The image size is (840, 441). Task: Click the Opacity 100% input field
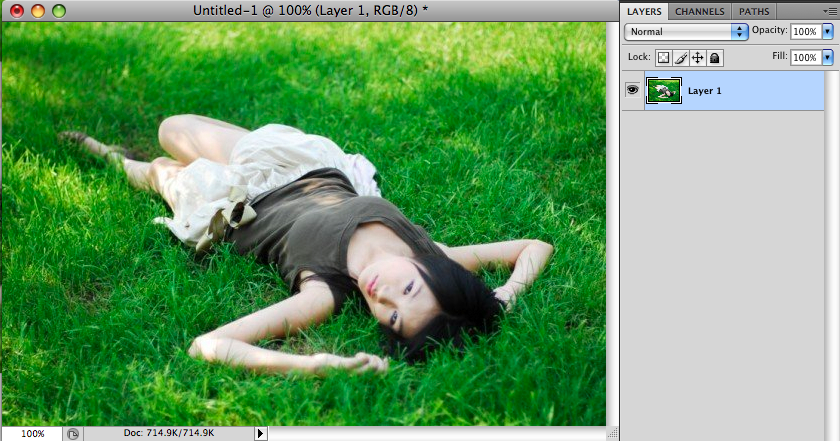tap(806, 32)
